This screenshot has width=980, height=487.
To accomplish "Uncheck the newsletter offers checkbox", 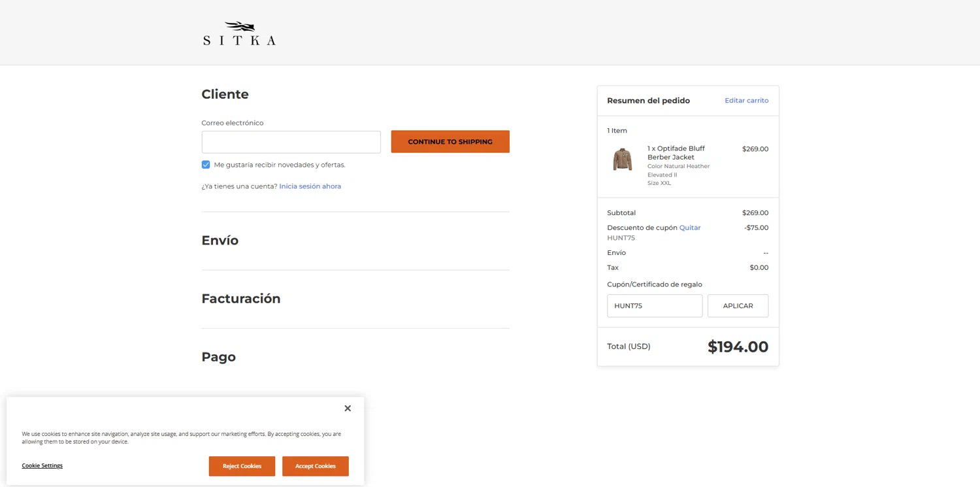I will pyautogui.click(x=206, y=165).
